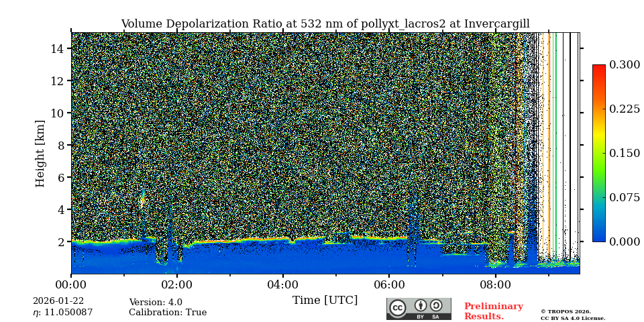The height and width of the screenshot is (322, 644).
Task: Select the red 'Preliminary Results.' text
Action: pos(493,311)
